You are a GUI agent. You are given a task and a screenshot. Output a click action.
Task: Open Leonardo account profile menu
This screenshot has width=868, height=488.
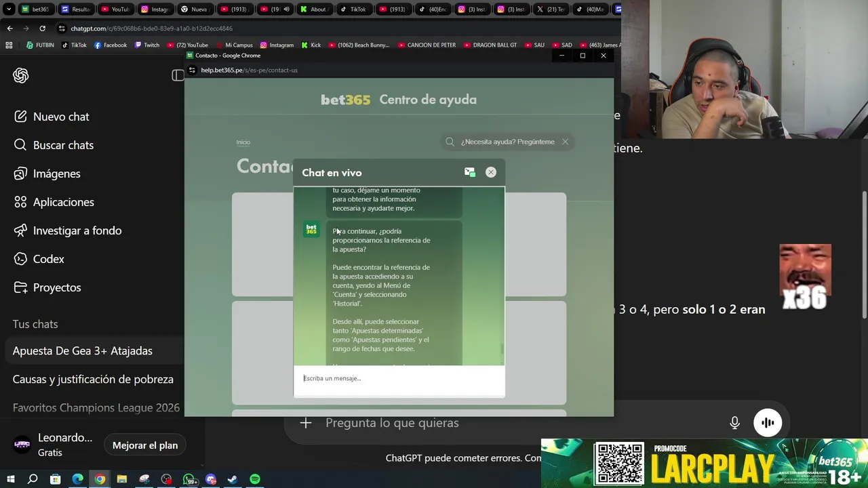(53, 445)
